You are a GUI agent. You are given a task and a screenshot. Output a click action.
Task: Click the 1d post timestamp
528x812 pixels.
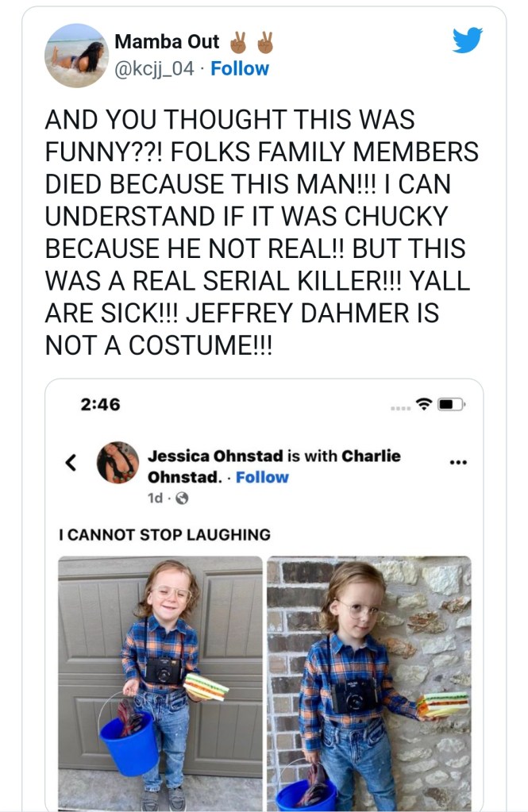tap(156, 498)
